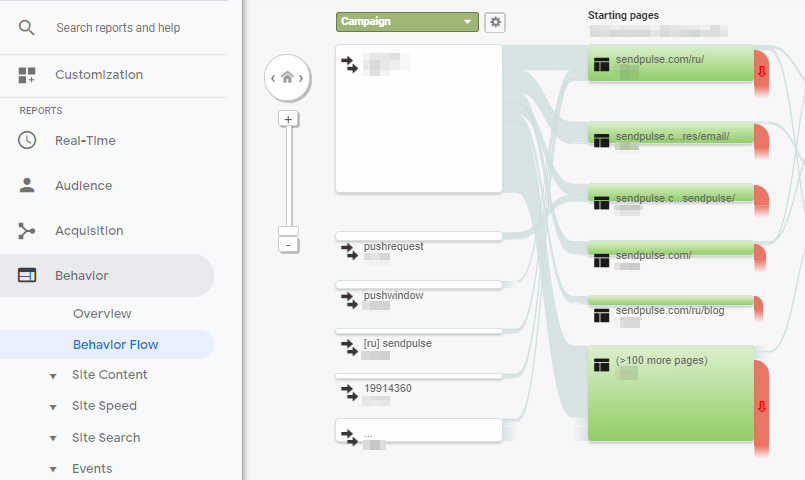The height and width of the screenshot is (480, 805).
Task: Zoom out with the minus button
Action: pyautogui.click(x=288, y=245)
